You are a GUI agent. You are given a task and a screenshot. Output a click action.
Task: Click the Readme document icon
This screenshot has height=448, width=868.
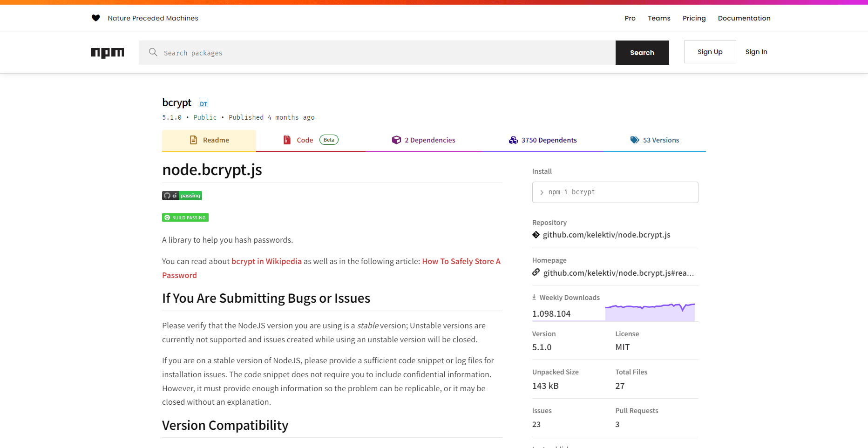click(194, 140)
